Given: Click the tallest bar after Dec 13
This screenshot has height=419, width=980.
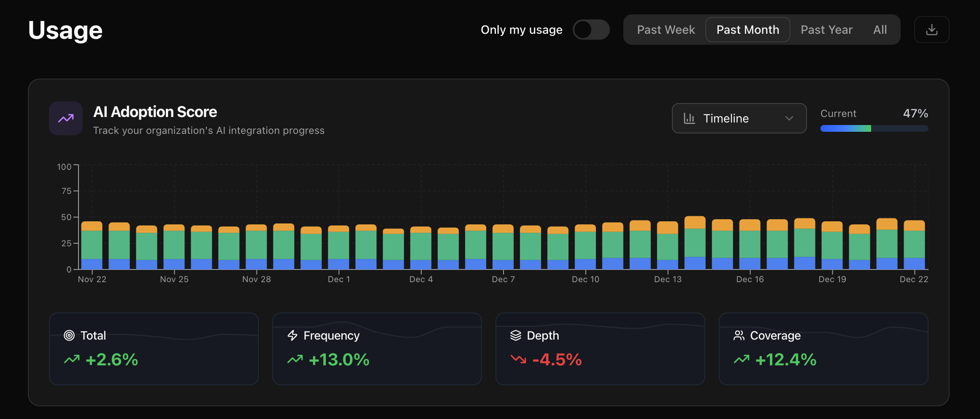Looking at the screenshot, I should pyautogui.click(x=695, y=243).
